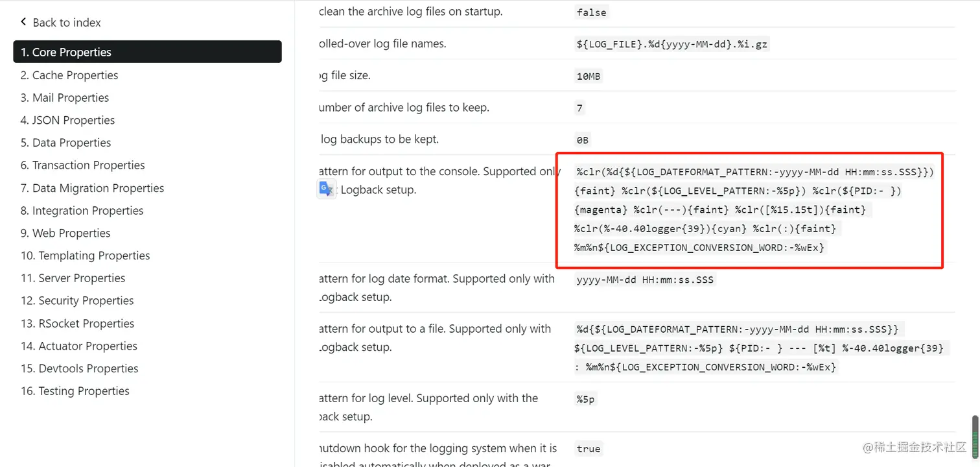Open 13. RSocket Properties

(x=77, y=324)
